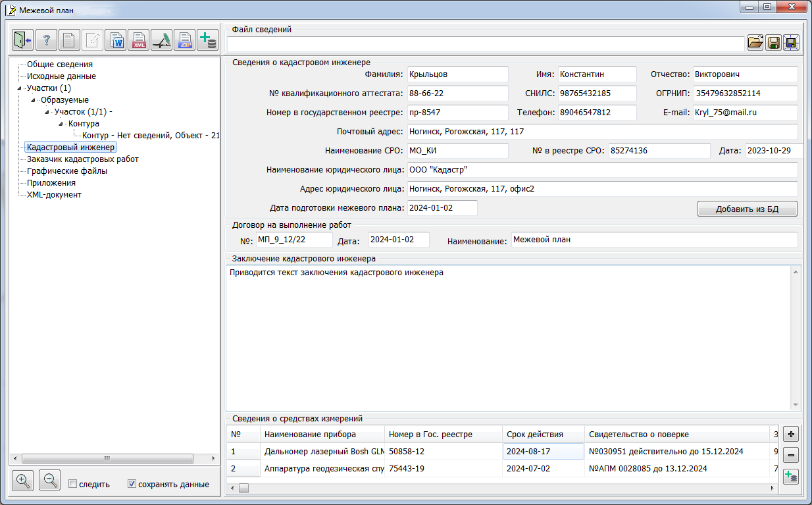Viewport: 812px width, 505px height.
Task: Open help with the question mark icon
Action: (x=46, y=40)
